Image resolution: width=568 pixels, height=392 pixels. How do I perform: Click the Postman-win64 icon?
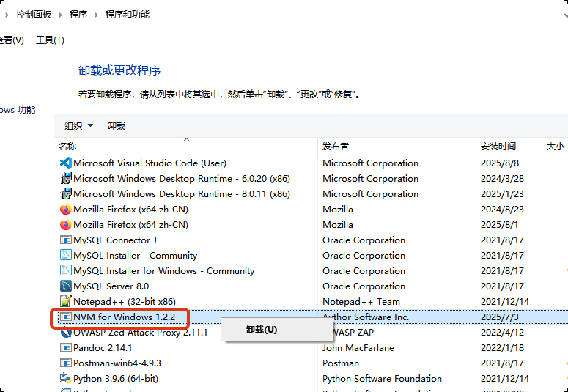point(65,363)
